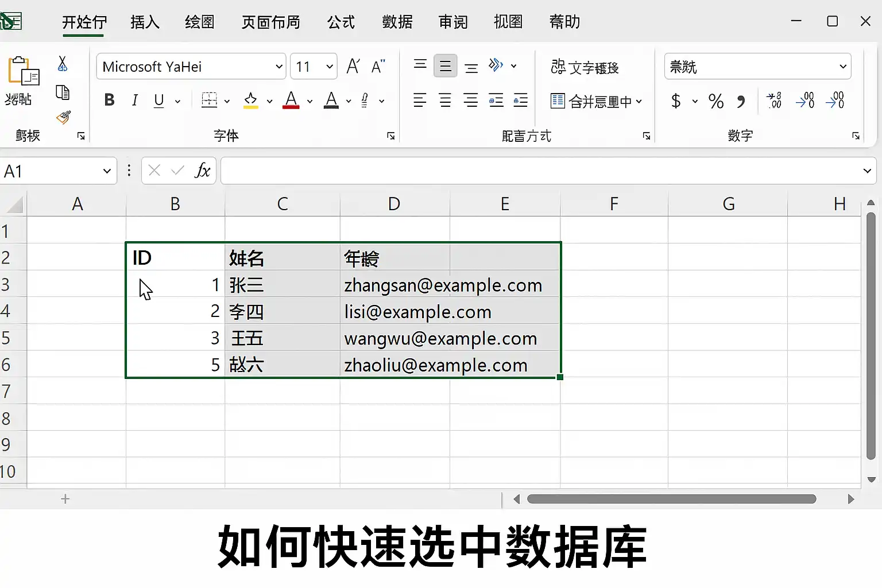Click the merge and center button
882x588 pixels.
click(x=596, y=101)
